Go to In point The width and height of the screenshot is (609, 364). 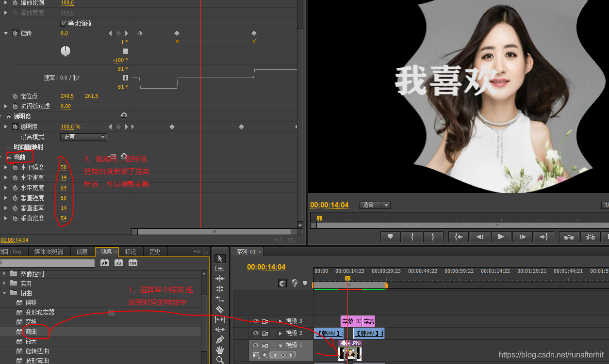pos(459,237)
